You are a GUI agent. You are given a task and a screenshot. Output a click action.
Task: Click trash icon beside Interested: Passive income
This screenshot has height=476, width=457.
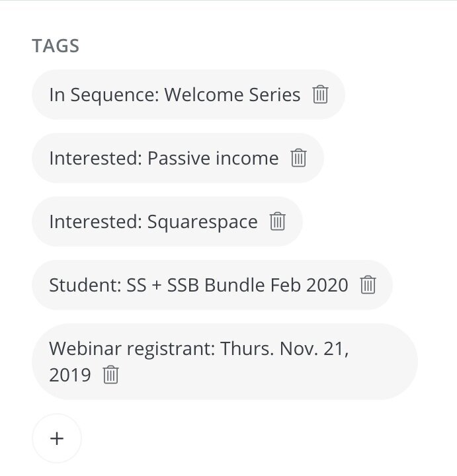298,158
